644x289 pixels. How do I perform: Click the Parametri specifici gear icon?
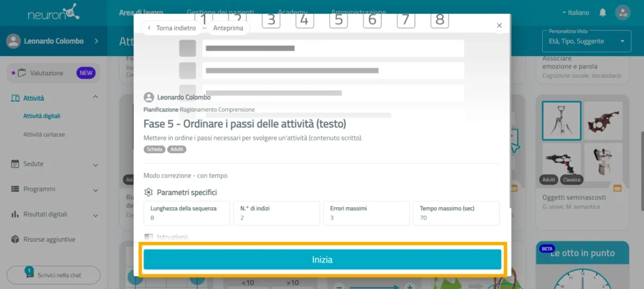(148, 193)
